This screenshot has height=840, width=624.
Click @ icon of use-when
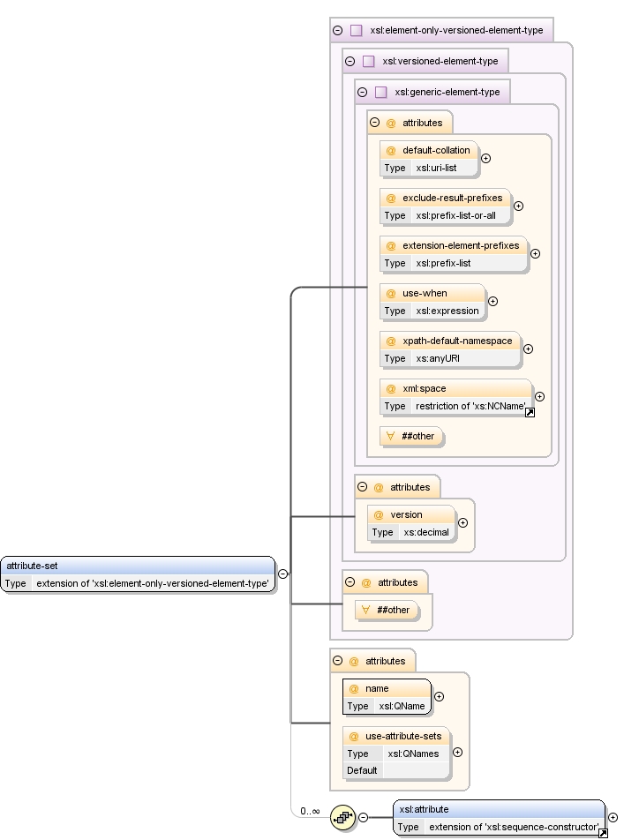click(x=391, y=294)
